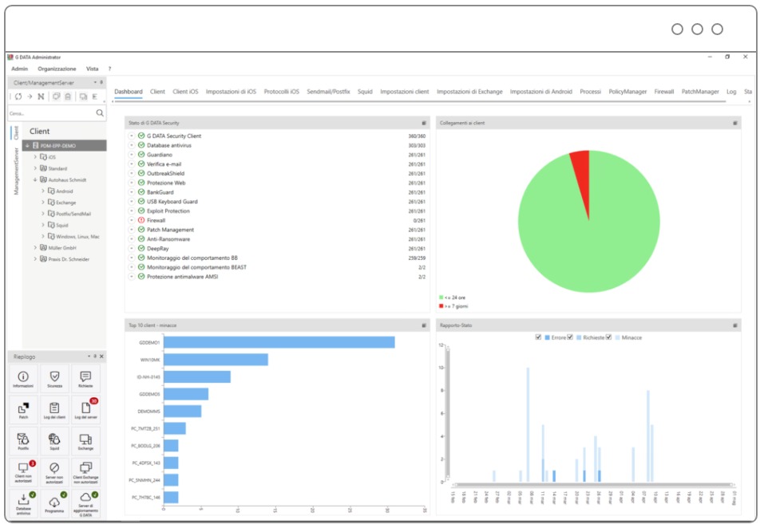Collapse the PDM-EPP-DEMO server node
The image size is (764, 532).
(x=27, y=145)
